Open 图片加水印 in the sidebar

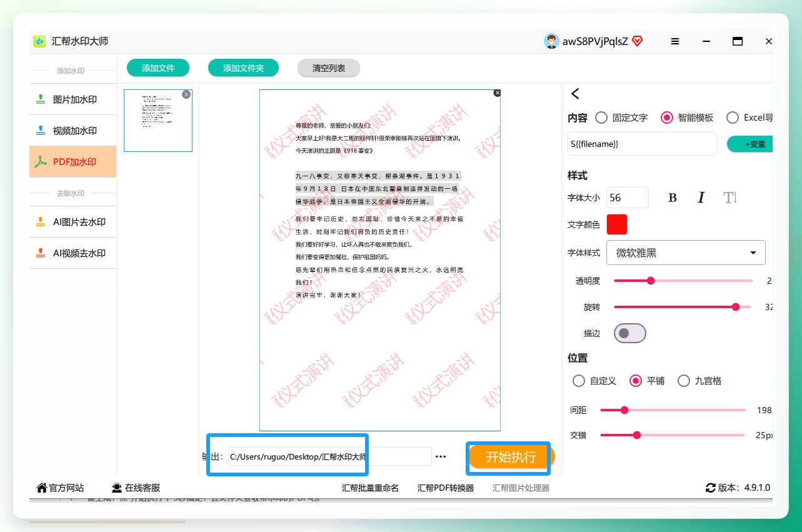(73, 99)
